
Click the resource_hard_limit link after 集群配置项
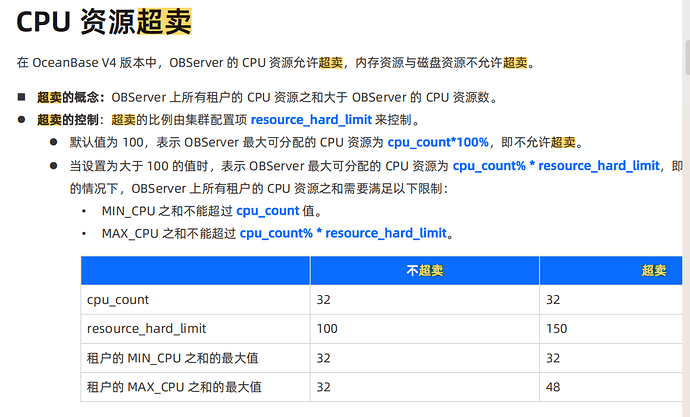point(311,120)
